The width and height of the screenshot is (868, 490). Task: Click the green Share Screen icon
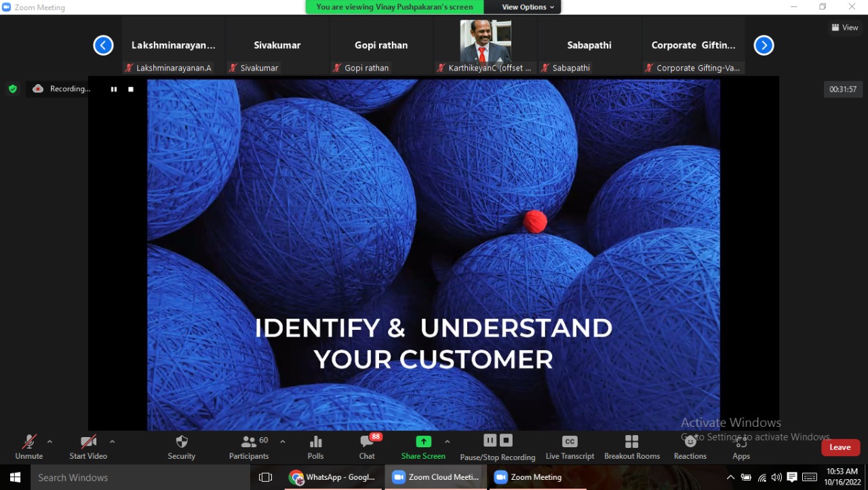pos(423,442)
